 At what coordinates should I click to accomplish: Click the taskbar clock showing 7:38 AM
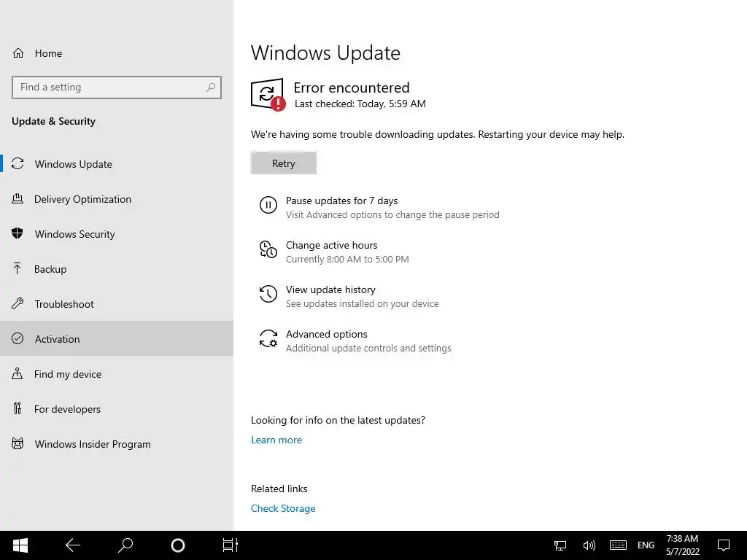[x=682, y=545]
